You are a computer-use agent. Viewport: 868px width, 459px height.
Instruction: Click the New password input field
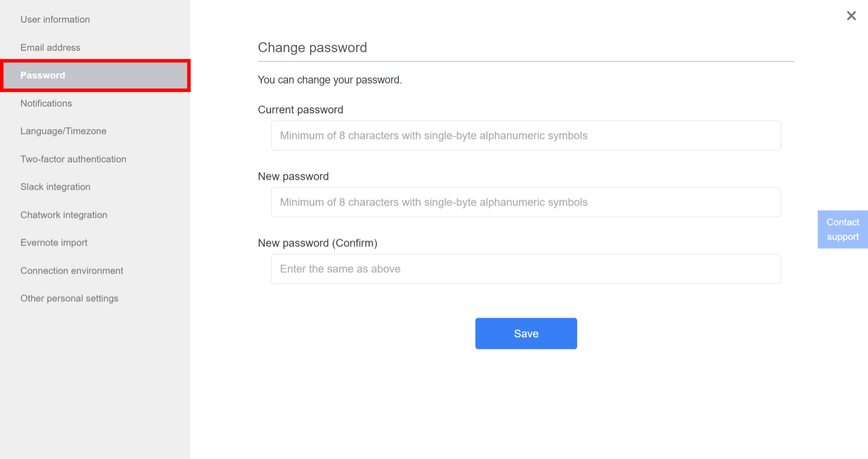tap(526, 202)
